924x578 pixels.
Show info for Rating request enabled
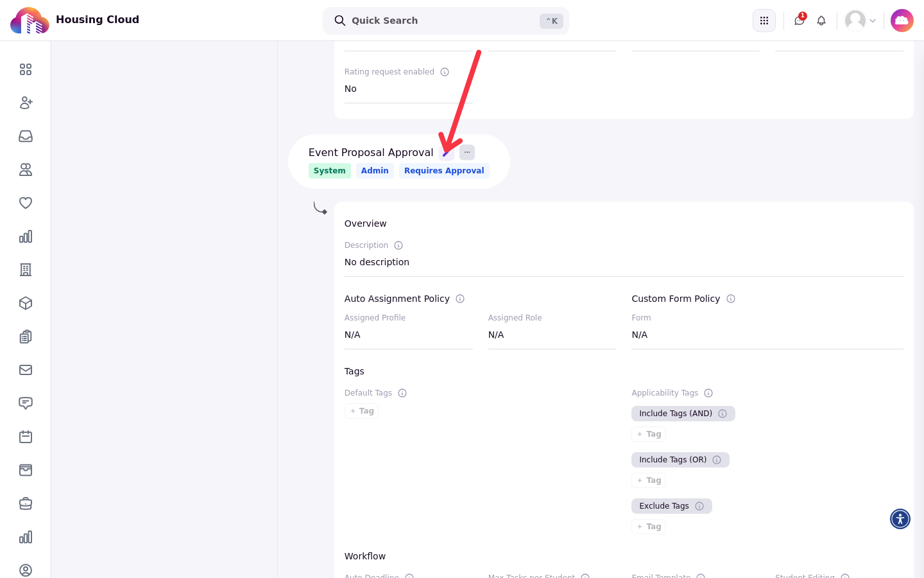pyautogui.click(x=445, y=72)
